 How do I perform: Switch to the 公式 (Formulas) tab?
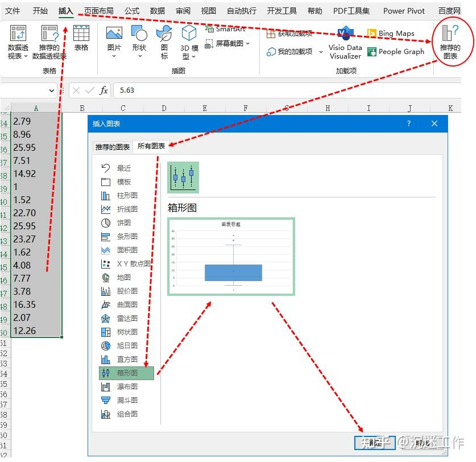pos(132,11)
